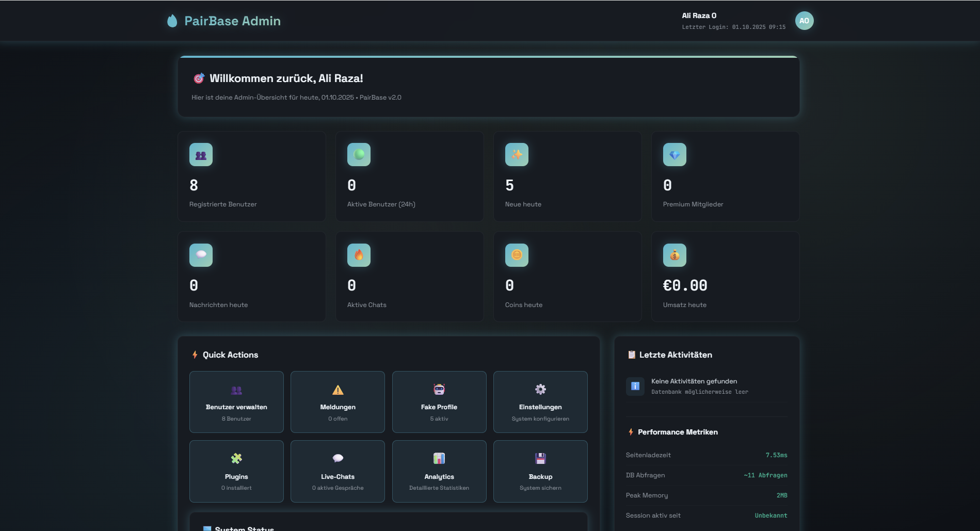980x531 pixels.
Task: Open the AO user avatar
Action: 804,21
